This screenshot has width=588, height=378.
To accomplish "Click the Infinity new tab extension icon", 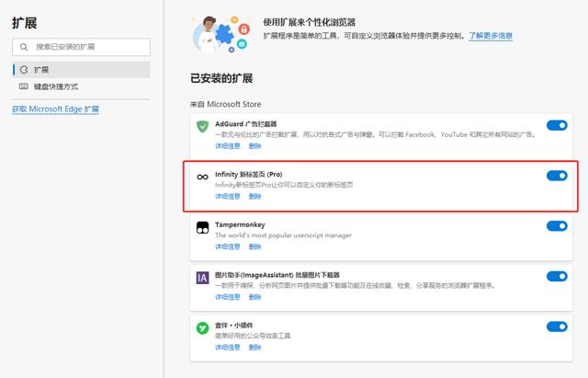I will pyautogui.click(x=202, y=177).
